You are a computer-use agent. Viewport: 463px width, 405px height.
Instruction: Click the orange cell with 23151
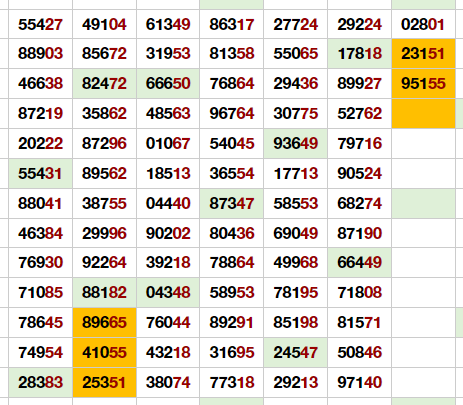pos(424,54)
